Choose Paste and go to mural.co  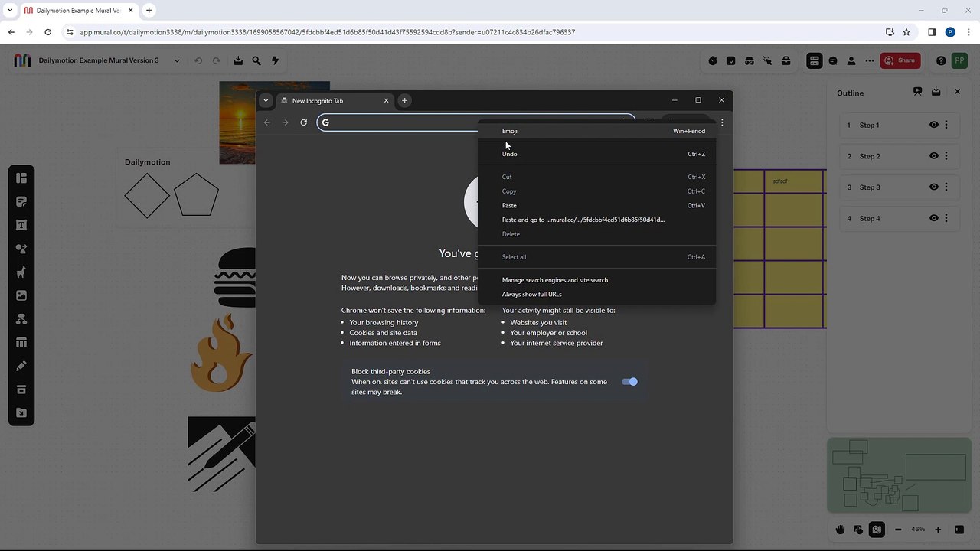[x=596, y=220]
